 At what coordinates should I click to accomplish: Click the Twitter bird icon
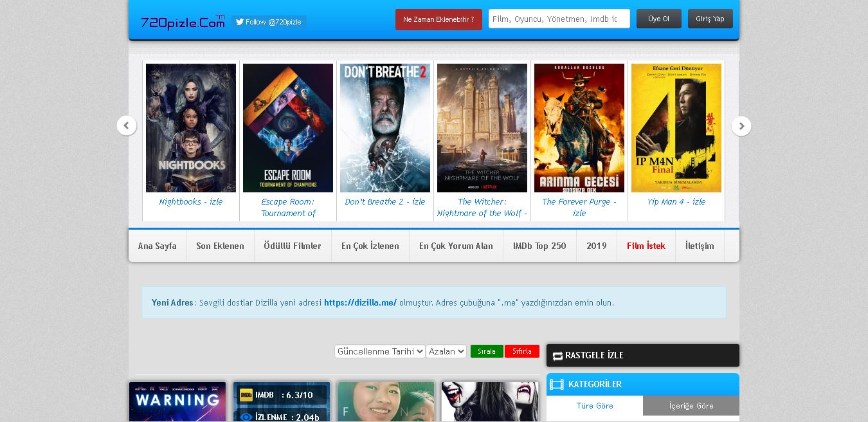[240, 21]
